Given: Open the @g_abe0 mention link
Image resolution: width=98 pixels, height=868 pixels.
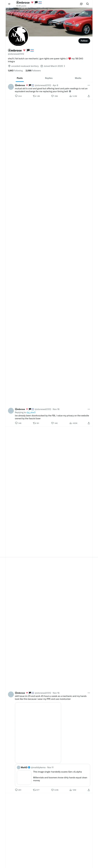Looking at the screenshot, I should 31,412.
